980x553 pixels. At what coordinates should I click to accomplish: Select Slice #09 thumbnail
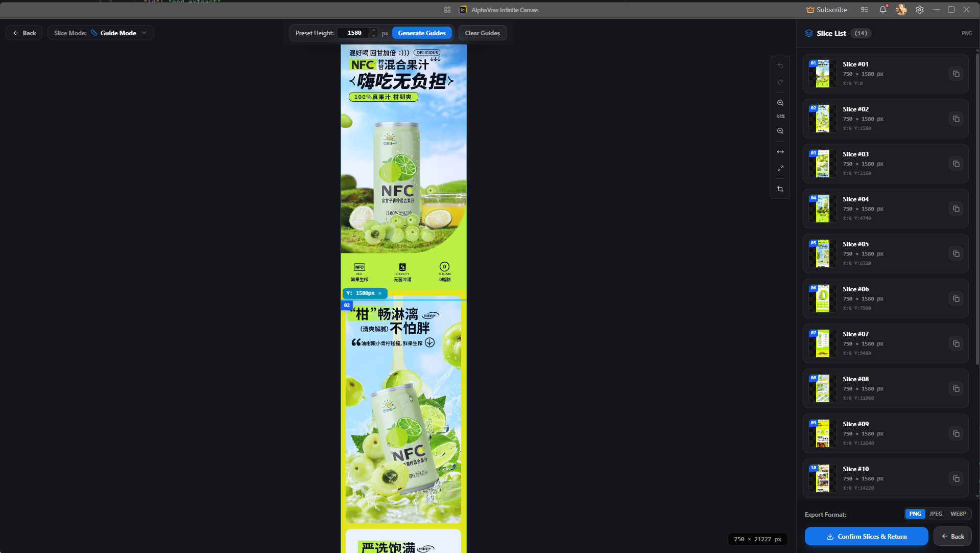[822, 433]
